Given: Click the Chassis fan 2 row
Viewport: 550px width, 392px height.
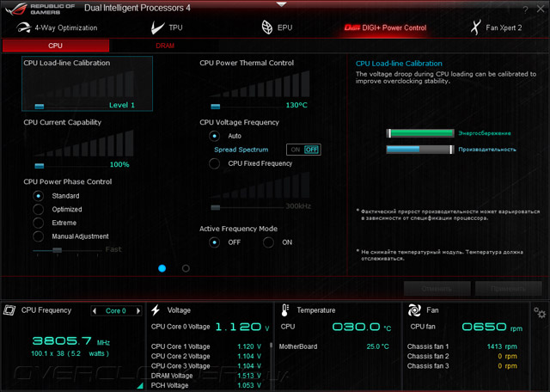Looking at the screenshot, I should (462, 356).
